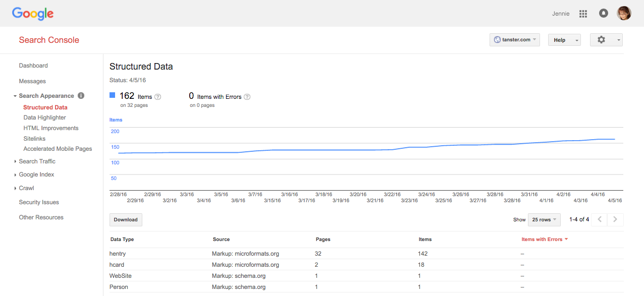Screen dimensions: 644x296
Task: Click the Download button
Action: tap(125, 219)
